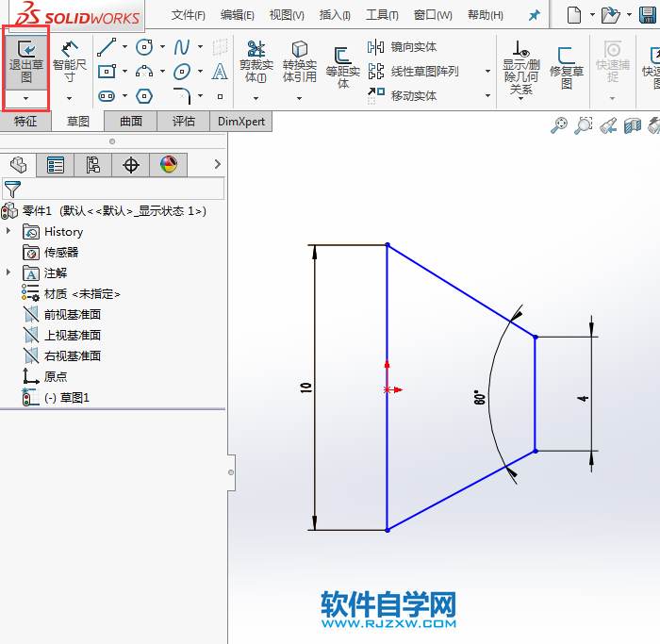Switch to the 曲面 (Surfaces) tab

tap(131, 122)
